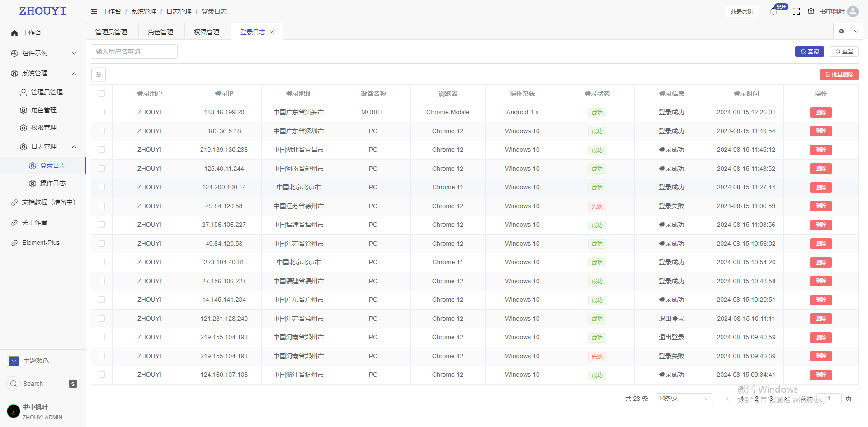Switch to the 权限管理 tab
Screen dimensions: 868x427
[x=207, y=32]
